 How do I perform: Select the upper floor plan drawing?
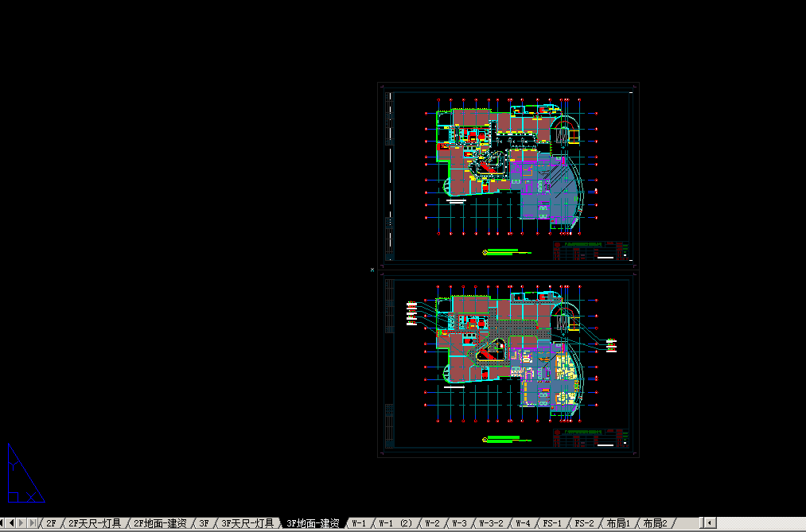509,166
